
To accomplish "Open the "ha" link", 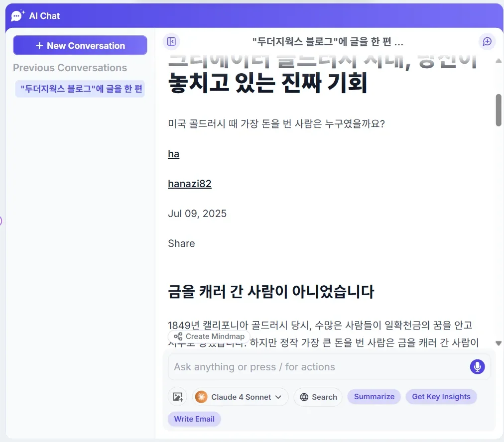I will pos(174,154).
